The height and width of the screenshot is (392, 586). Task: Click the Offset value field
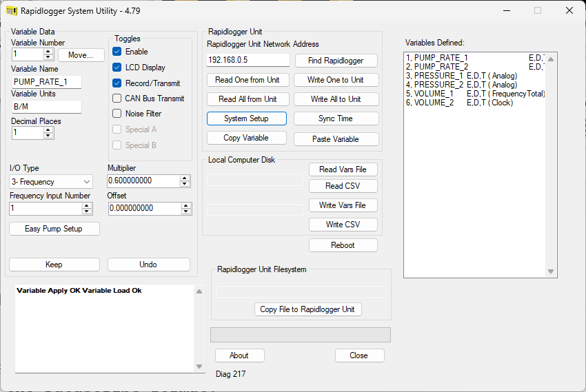[145, 209]
